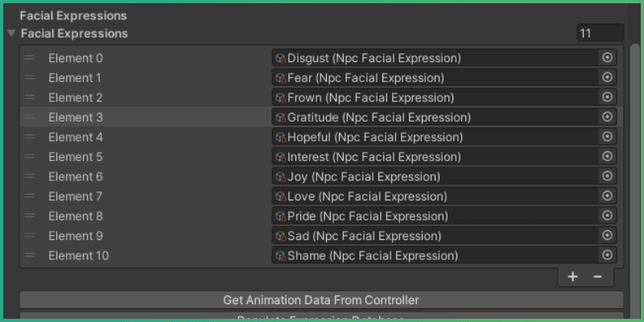Click the array size field showing 11
644x322 pixels.
(599, 34)
